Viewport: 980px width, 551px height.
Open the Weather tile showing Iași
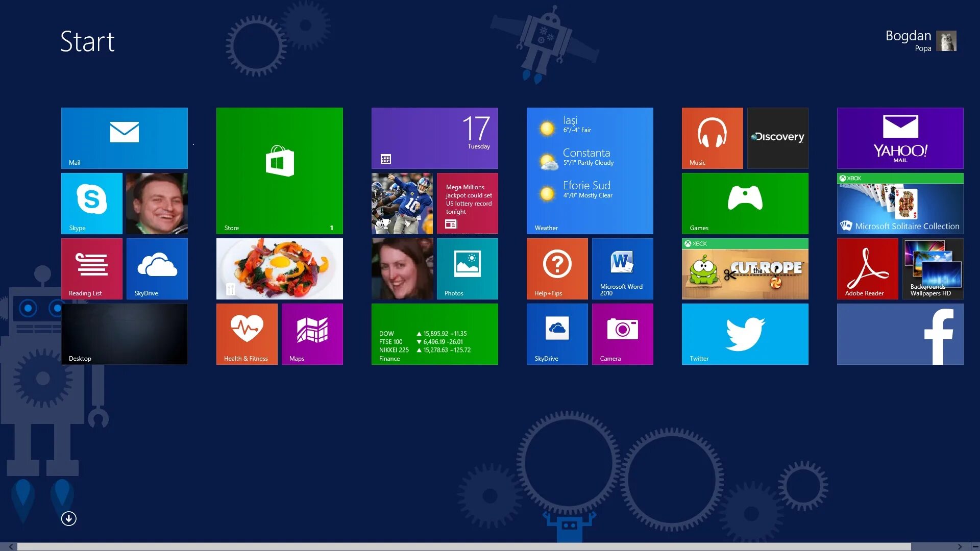click(590, 170)
